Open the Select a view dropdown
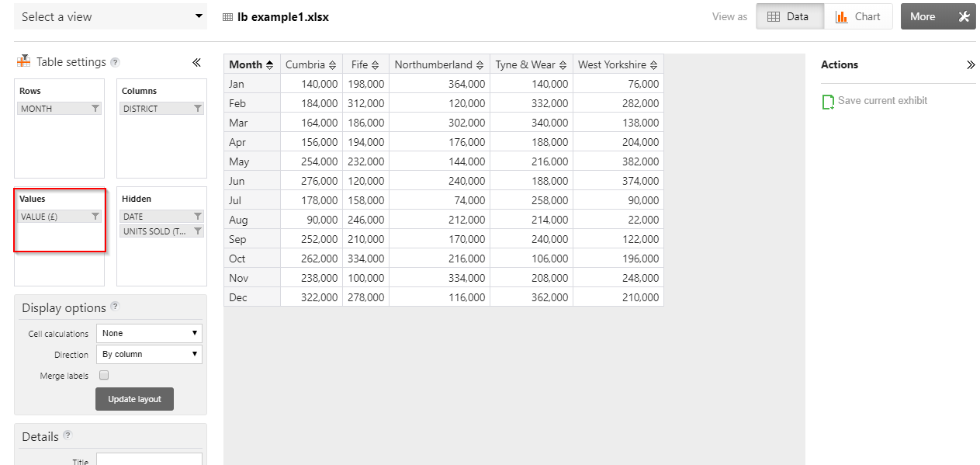The width and height of the screenshot is (980, 465). click(110, 16)
